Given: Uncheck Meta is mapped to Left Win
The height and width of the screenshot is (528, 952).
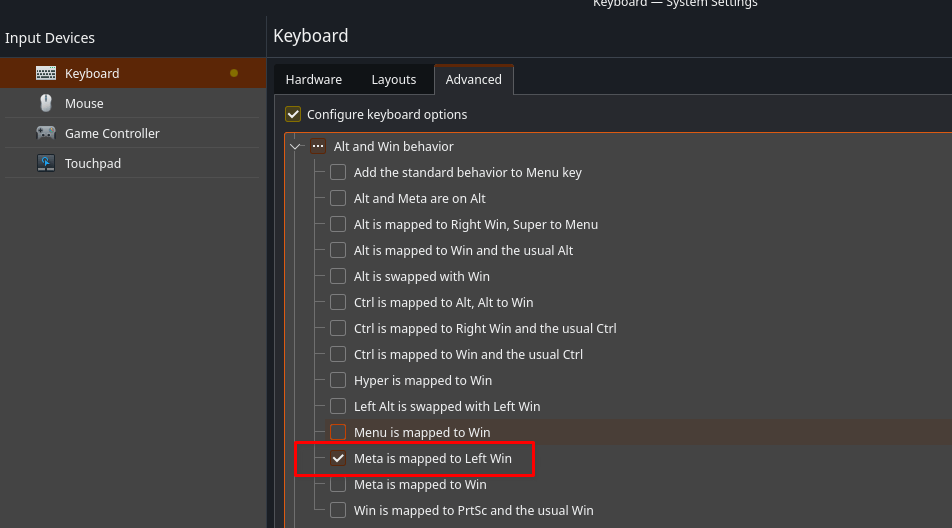Looking at the screenshot, I should (338, 458).
